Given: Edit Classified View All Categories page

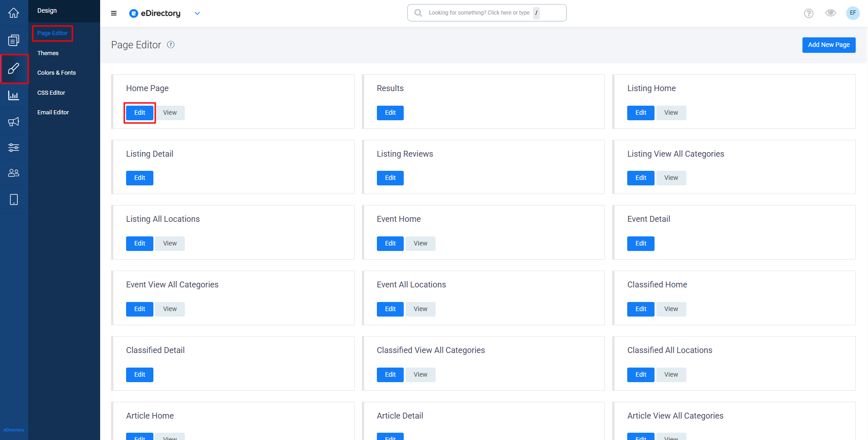Looking at the screenshot, I should pyautogui.click(x=390, y=375).
